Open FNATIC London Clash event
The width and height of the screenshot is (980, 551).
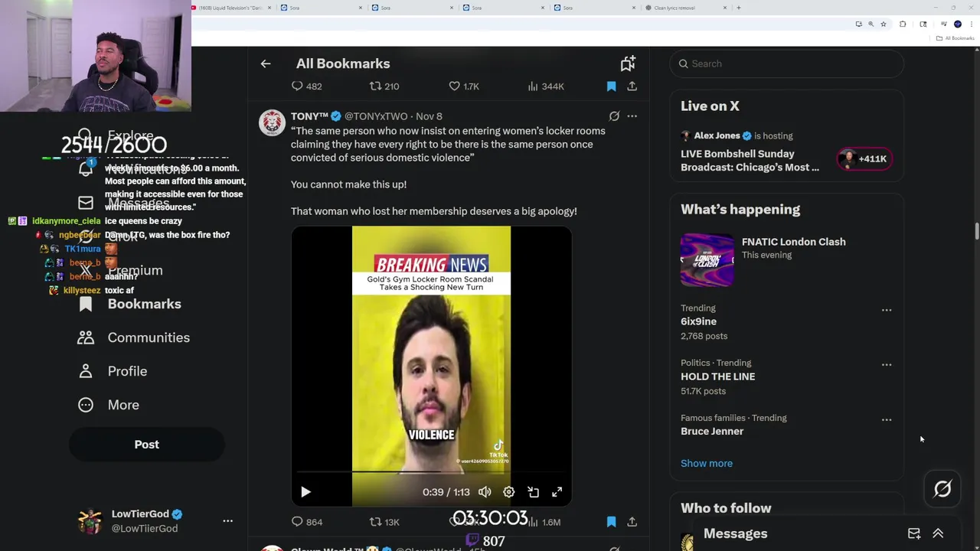[x=793, y=242]
